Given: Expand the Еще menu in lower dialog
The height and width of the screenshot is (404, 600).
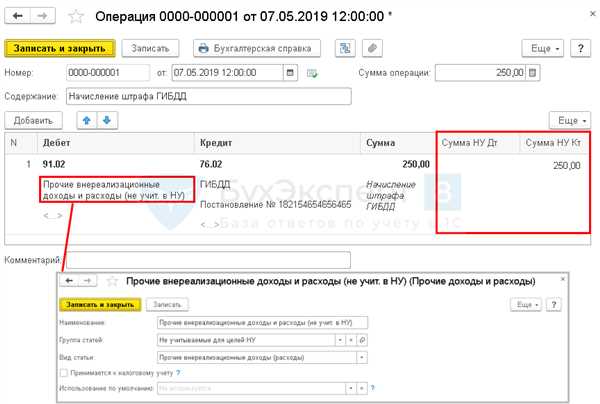Looking at the screenshot, I should coord(526,305).
